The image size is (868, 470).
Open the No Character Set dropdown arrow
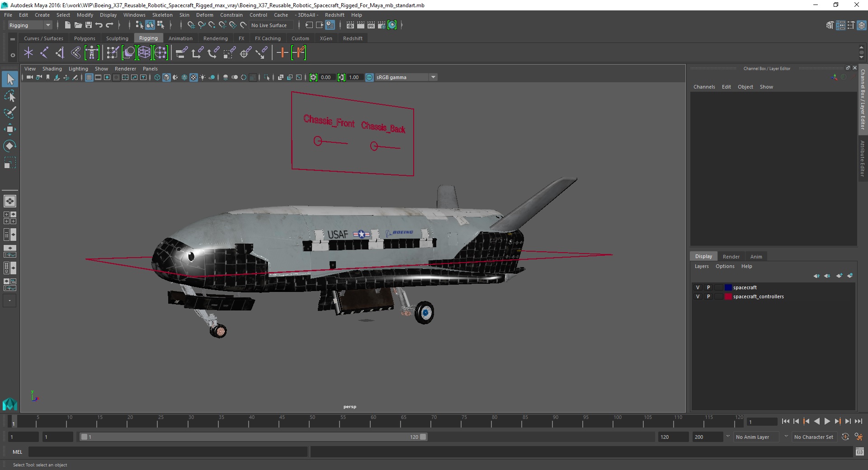click(x=786, y=437)
